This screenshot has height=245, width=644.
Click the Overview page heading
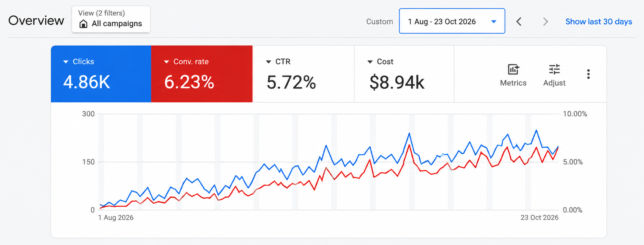click(36, 21)
